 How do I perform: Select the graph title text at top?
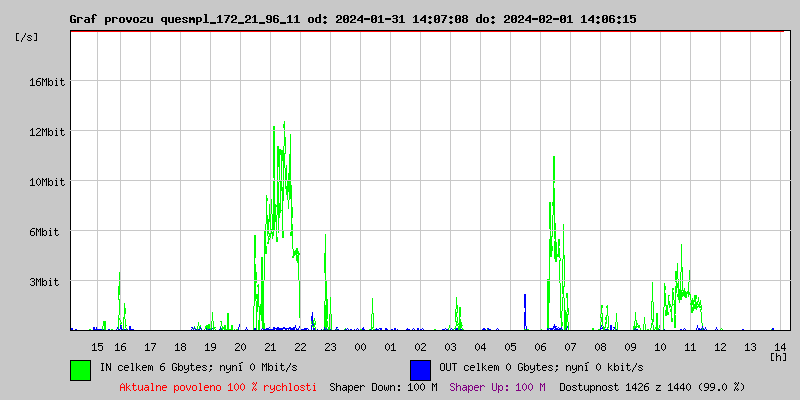point(352,19)
